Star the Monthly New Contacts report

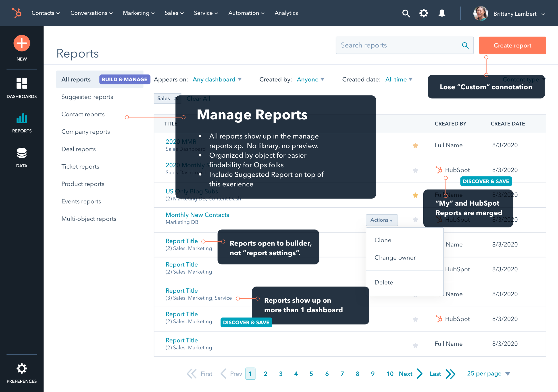[x=415, y=220]
